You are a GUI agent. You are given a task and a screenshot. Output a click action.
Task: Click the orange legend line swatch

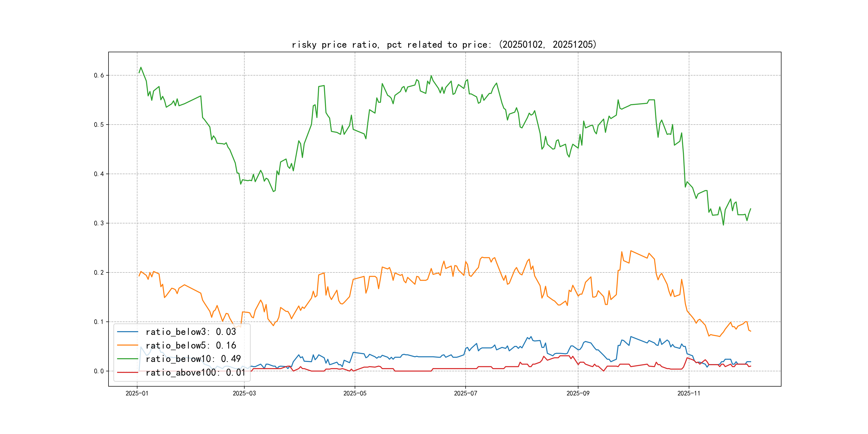pos(127,345)
